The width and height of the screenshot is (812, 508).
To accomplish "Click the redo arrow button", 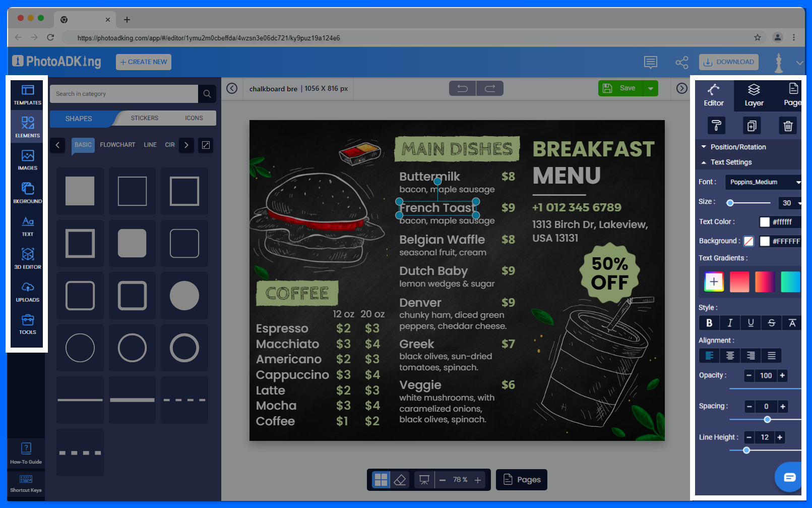I will click(x=490, y=88).
